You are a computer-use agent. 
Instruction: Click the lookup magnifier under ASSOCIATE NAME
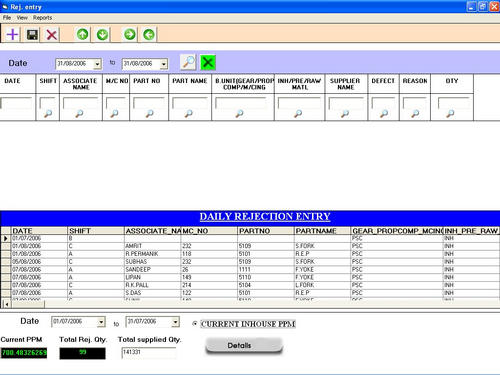(x=79, y=114)
